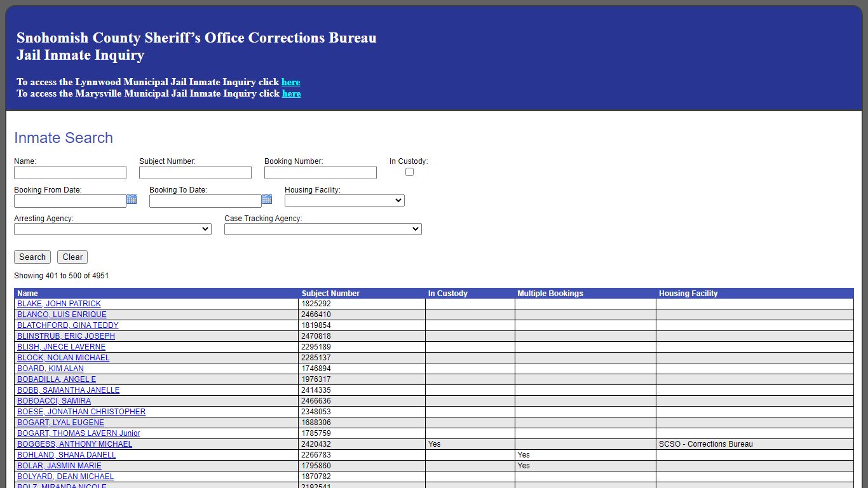
Task: Open inmate BOESE, JONATHAN CHRISTOPHER
Action: (x=81, y=412)
